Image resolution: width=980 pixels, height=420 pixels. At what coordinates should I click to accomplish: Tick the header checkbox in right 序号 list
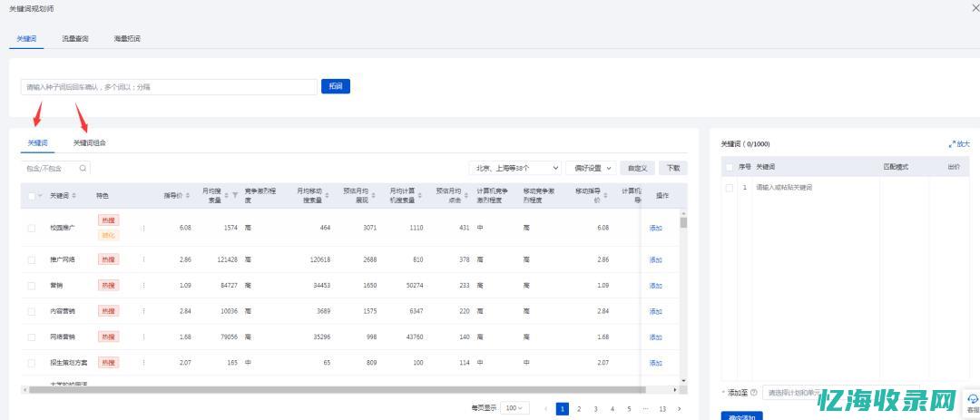(x=730, y=167)
